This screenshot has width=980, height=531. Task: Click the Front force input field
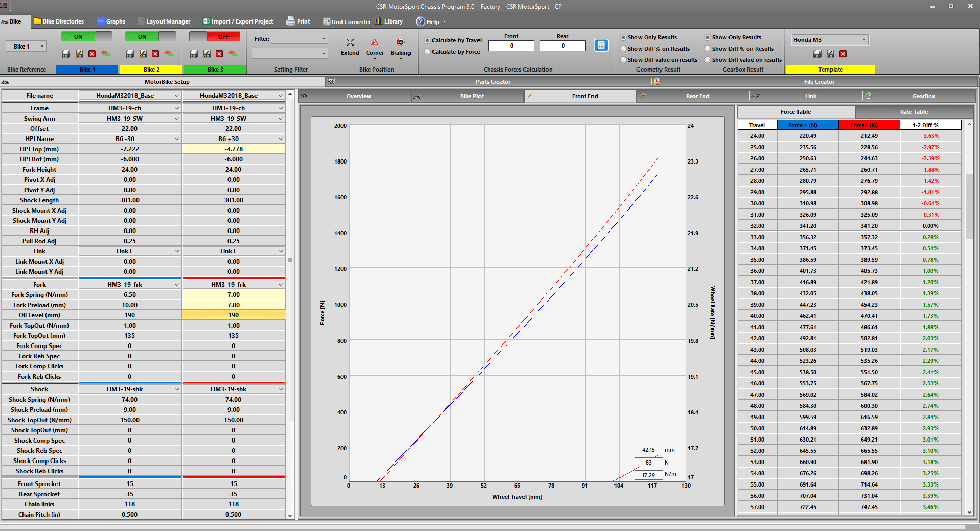(511, 45)
